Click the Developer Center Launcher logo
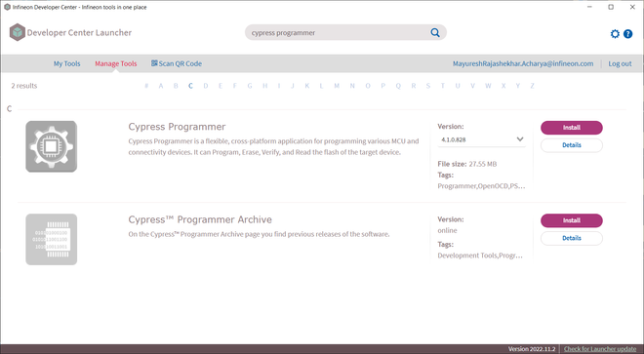Viewport: 644px width, 354px height. pos(18,32)
